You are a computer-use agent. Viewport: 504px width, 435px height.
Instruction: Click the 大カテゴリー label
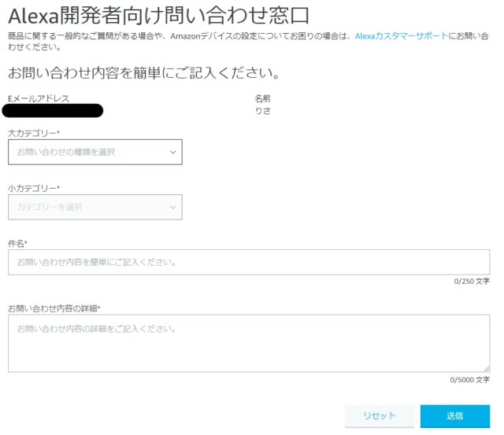34,133
